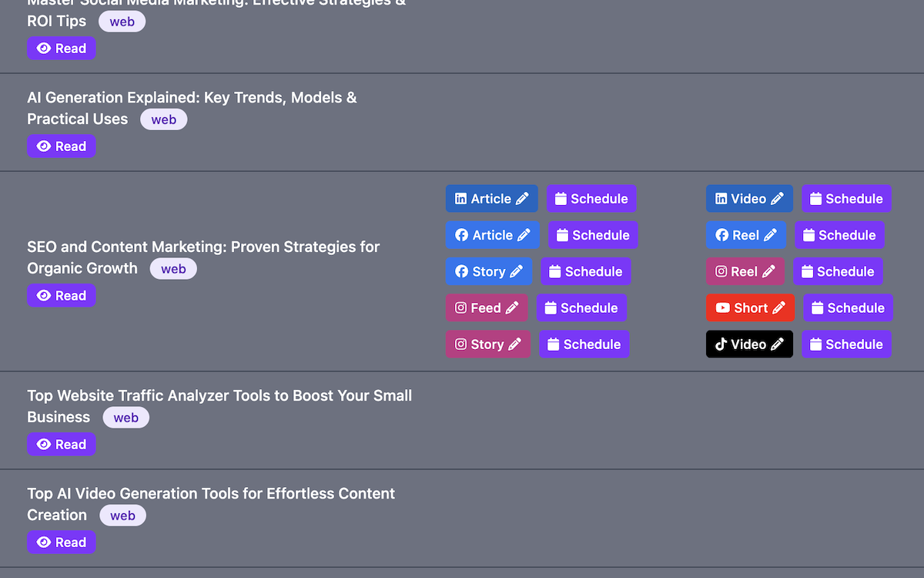
Task: Open the Top AI Video Generation Tools title
Action: (x=211, y=494)
